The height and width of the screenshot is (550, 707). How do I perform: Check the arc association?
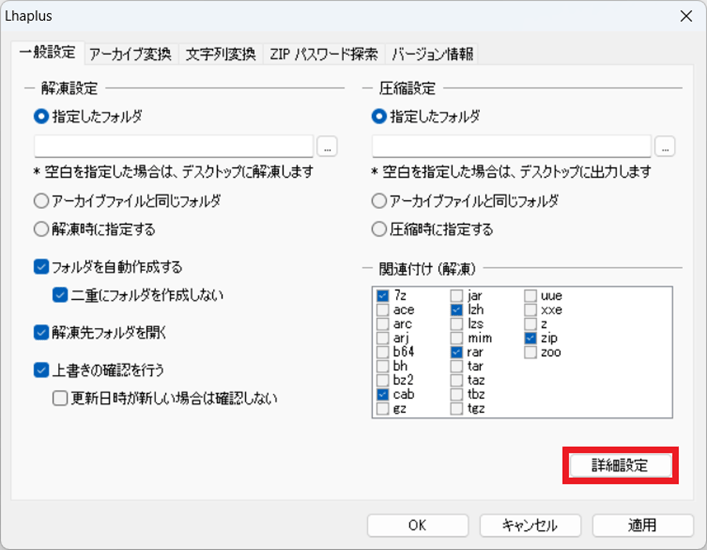[x=383, y=324]
